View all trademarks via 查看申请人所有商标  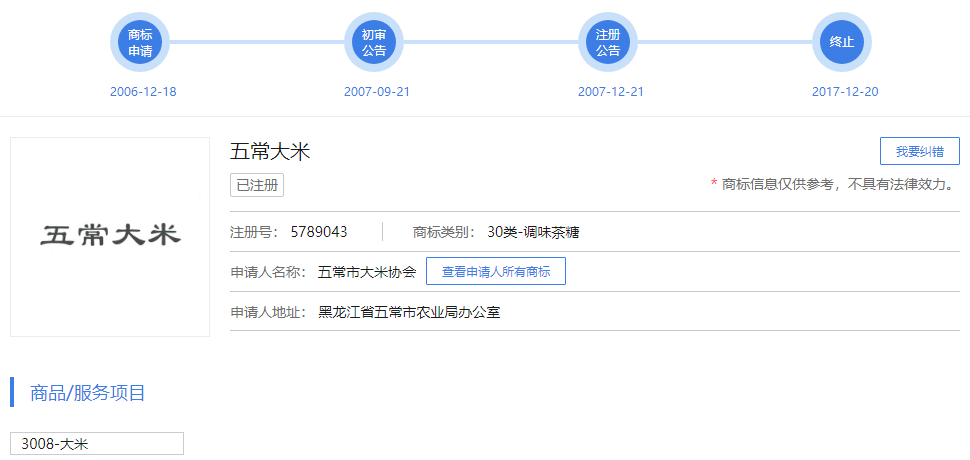point(496,271)
